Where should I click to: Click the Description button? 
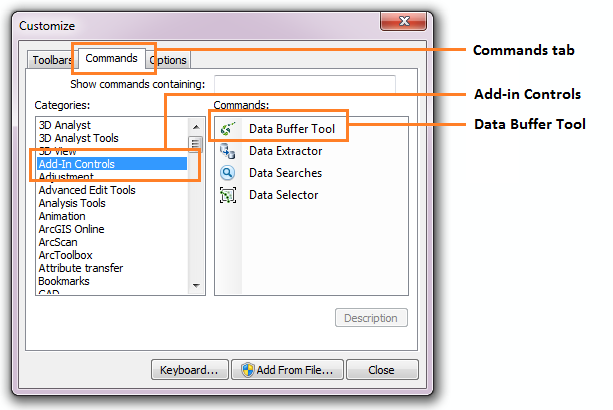[371, 318]
